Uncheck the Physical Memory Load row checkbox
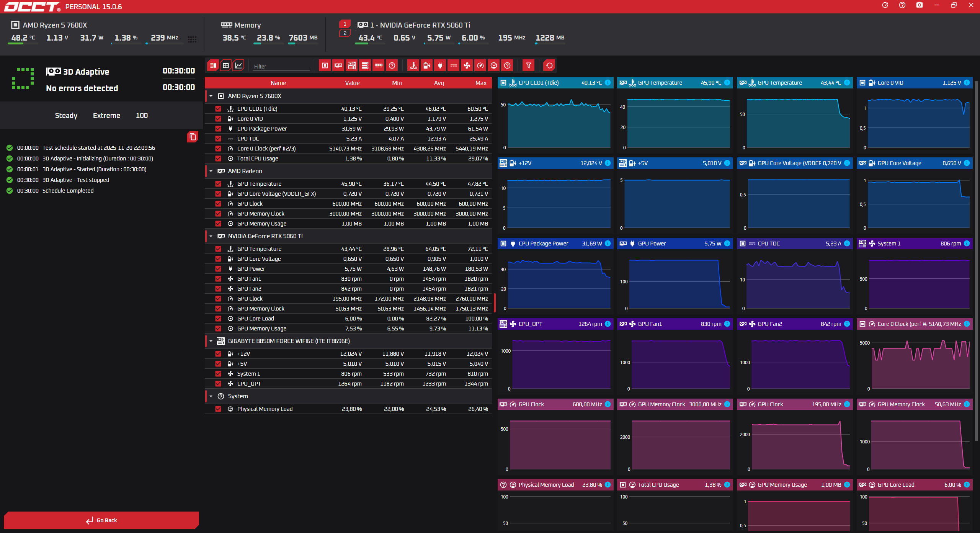Screen dimensions: 980x533 [x=218, y=409]
